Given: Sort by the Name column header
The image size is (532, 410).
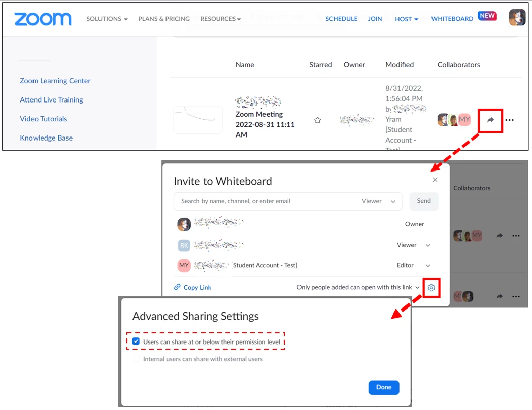Looking at the screenshot, I should (245, 65).
